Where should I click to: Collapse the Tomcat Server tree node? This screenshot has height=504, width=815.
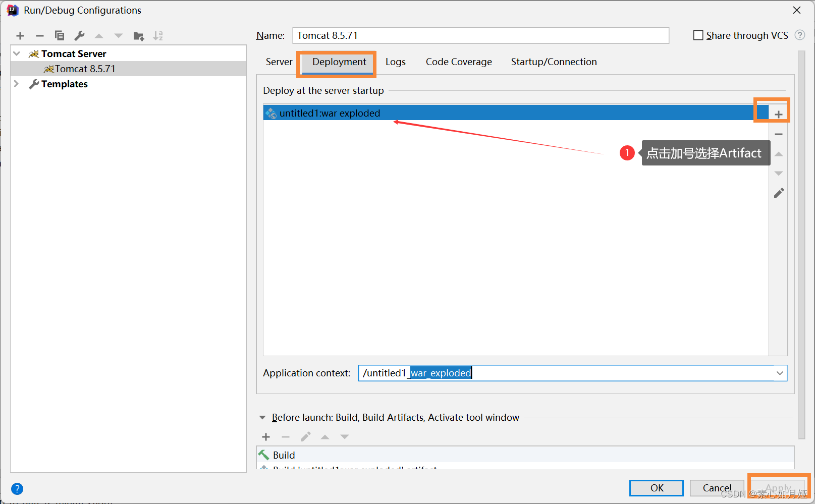(x=17, y=53)
